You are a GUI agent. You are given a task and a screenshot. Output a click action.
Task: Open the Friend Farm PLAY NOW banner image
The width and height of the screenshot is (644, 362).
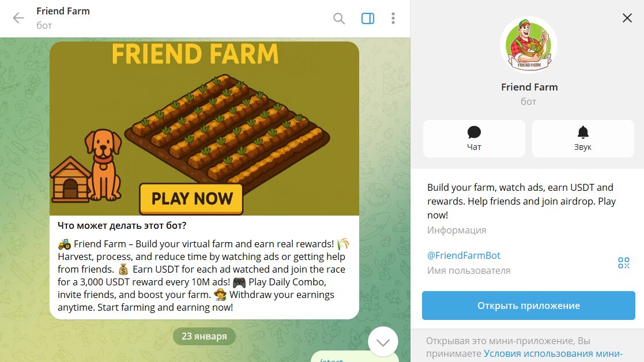pyautogui.click(x=204, y=128)
